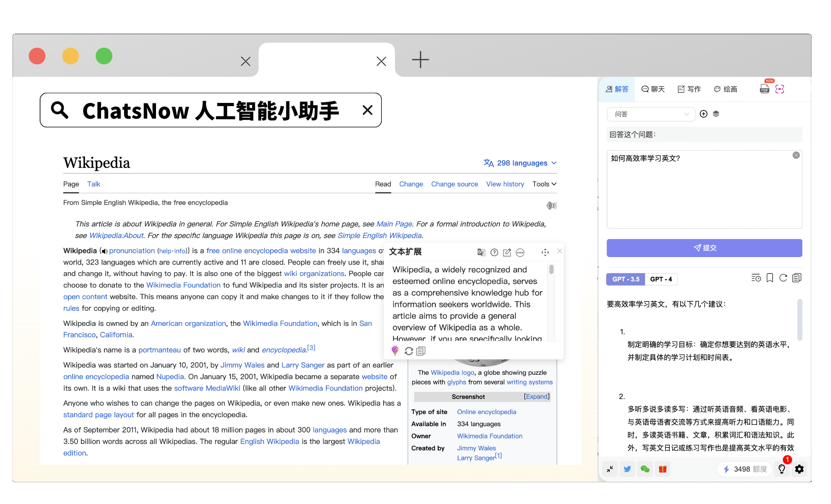The width and height of the screenshot is (831, 504).
Task: Click the WeChat icon in the bottom bar
Action: pyautogui.click(x=645, y=469)
